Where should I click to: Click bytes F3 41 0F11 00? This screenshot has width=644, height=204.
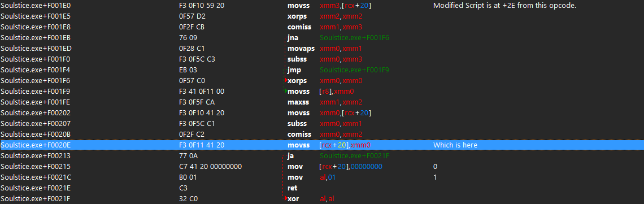201,91
